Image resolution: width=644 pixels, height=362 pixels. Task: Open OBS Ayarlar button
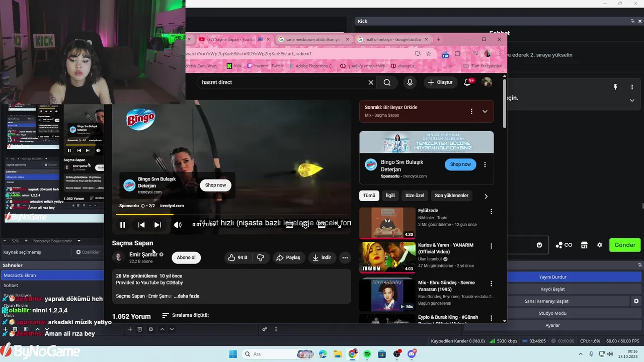coord(552,325)
